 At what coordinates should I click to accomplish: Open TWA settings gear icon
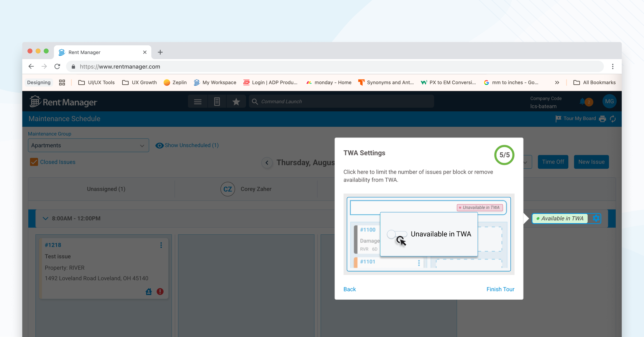(x=596, y=218)
